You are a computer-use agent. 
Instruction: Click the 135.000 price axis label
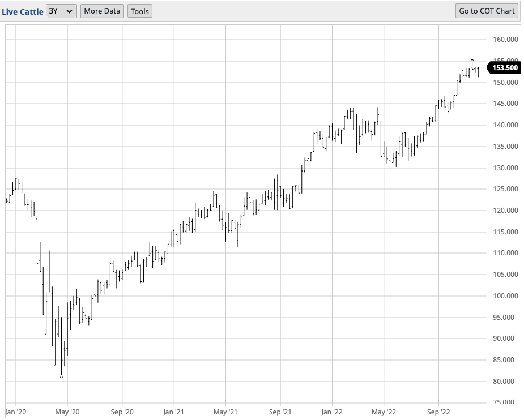505,146
